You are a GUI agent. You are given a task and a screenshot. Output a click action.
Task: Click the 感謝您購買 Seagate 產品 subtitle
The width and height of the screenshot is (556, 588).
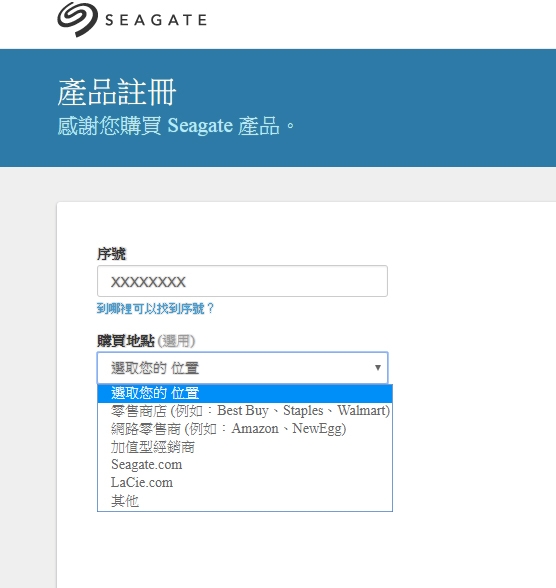[176, 126]
